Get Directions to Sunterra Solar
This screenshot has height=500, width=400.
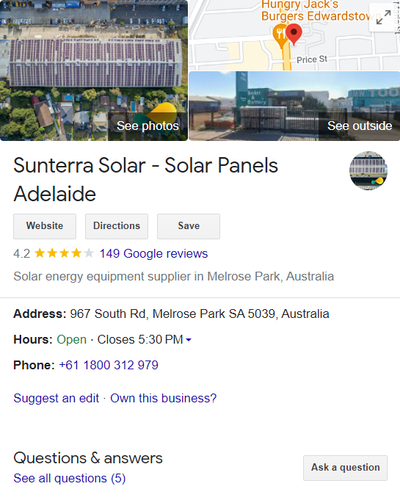[117, 226]
